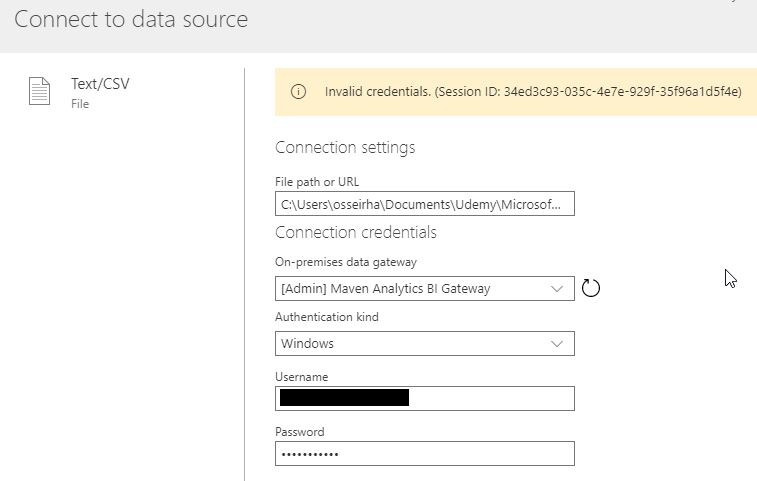Click the chevron beside Windows authentication
757x481 pixels.
[x=557, y=344]
